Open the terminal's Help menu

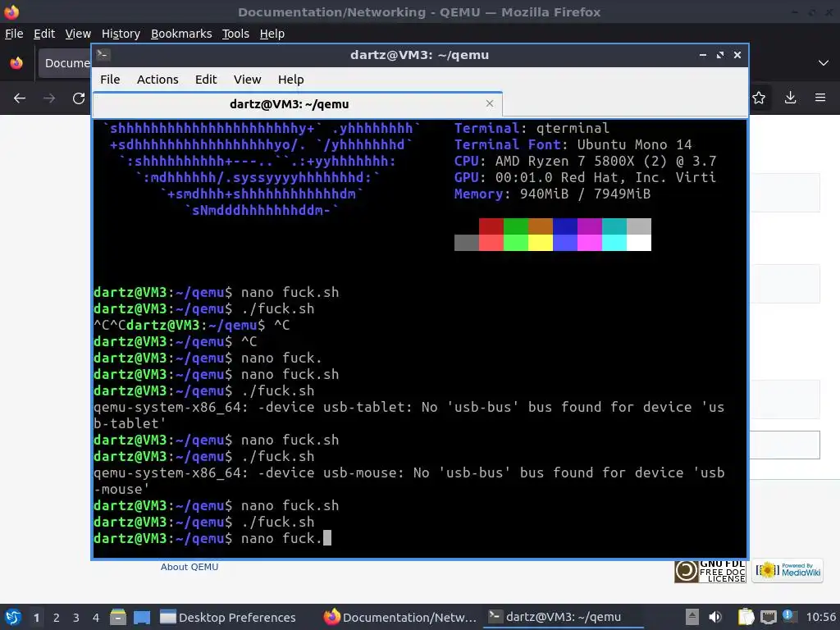coord(291,80)
